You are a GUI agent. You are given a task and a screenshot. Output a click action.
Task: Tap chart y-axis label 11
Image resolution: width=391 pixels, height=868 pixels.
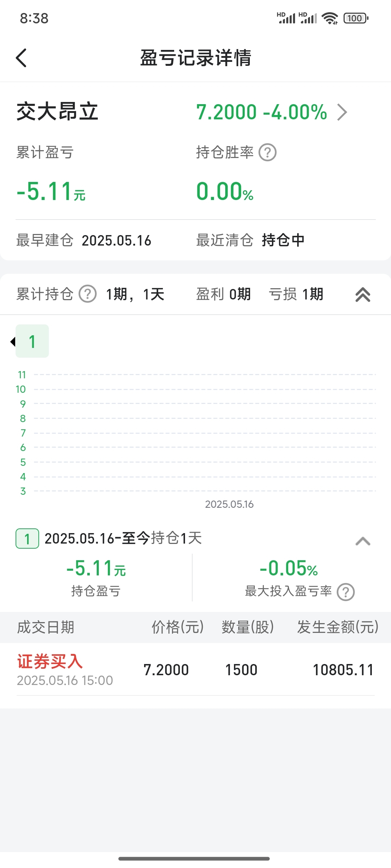tap(22, 375)
